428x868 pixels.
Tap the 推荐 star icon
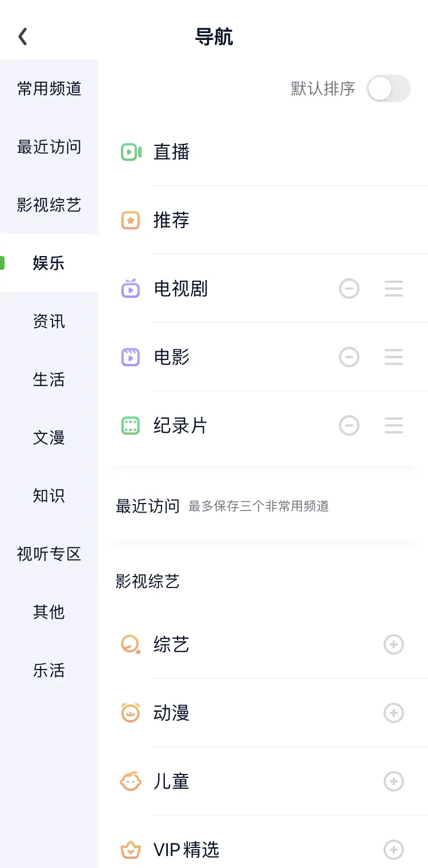[x=131, y=220]
